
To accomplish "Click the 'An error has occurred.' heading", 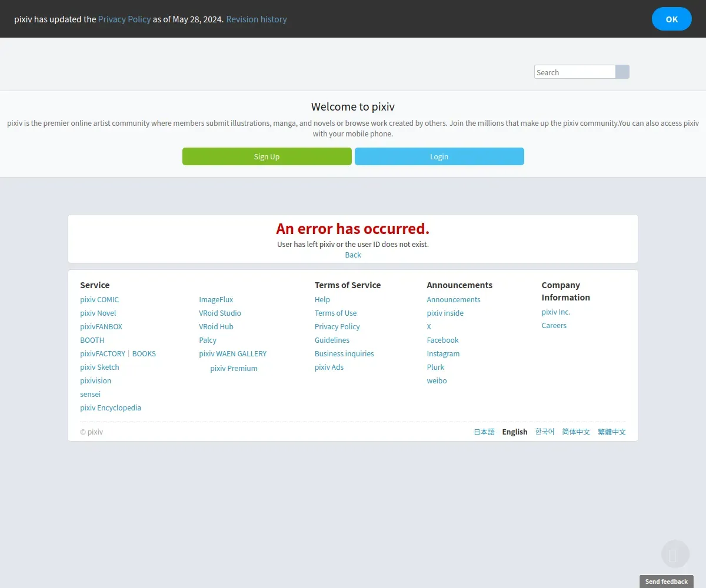I will [x=353, y=229].
